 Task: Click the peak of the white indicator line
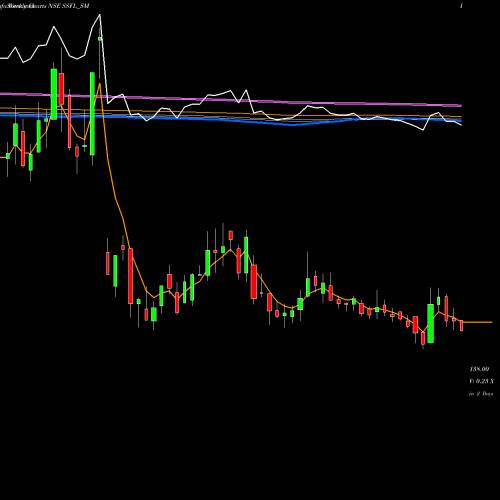point(100,15)
